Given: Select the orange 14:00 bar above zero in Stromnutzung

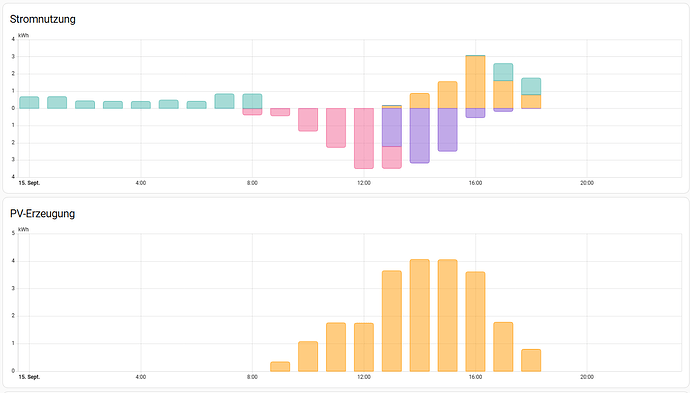Looking at the screenshot, I should pyautogui.click(x=419, y=101).
